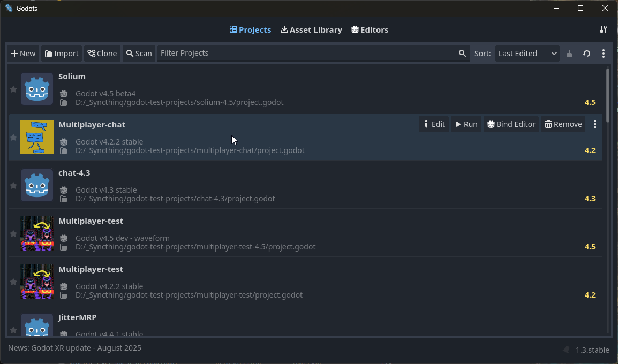This screenshot has height=364, width=618.
Task: Click the search magnifier in Filter Projects
Action: pyautogui.click(x=462, y=54)
